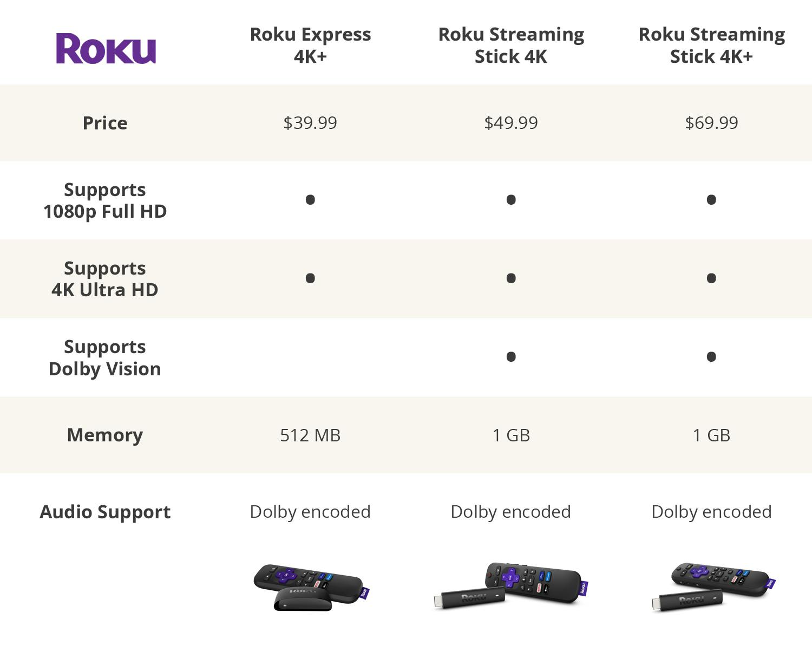Click the $39.99 price
Screen dimensions: 812x671
click(x=310, y=123)
